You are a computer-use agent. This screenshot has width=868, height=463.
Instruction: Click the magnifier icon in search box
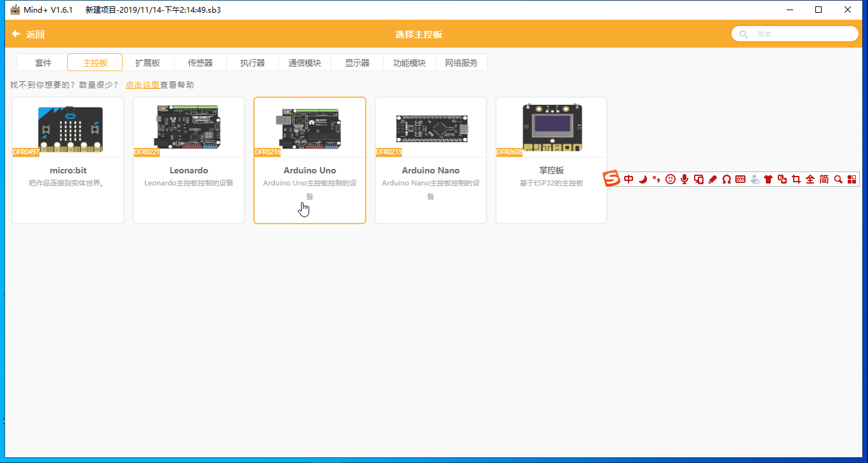(744, 34)
